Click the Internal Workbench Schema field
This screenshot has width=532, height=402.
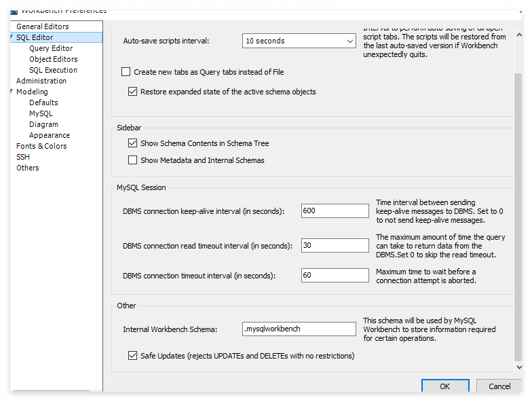pyautogui.click(x=299, y=329)
